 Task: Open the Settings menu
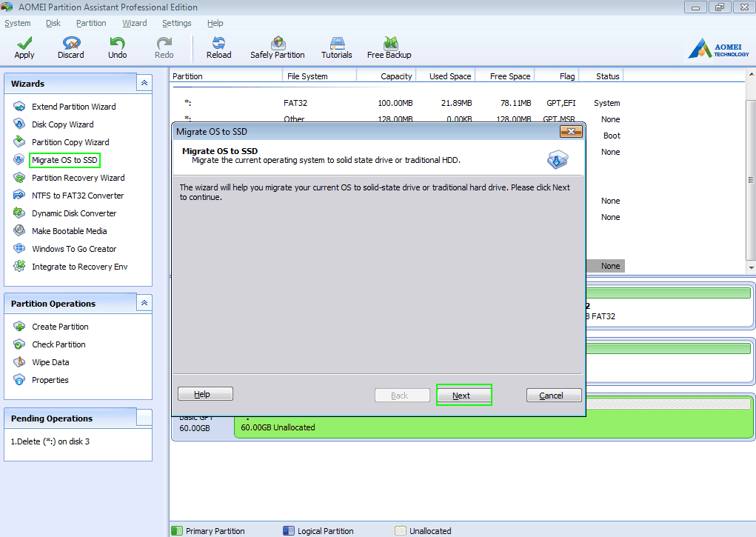point(176,23)
